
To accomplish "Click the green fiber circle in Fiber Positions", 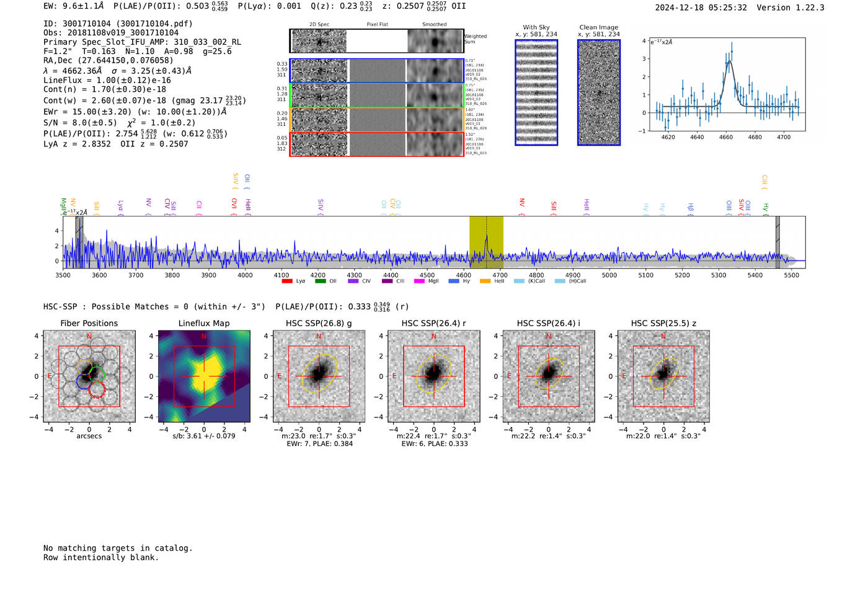I will 97,374.
